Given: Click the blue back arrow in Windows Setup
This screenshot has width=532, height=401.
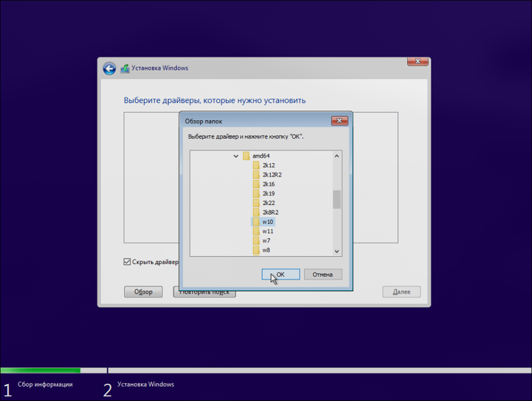Looking at the screenshot, I should coord(109,69).
